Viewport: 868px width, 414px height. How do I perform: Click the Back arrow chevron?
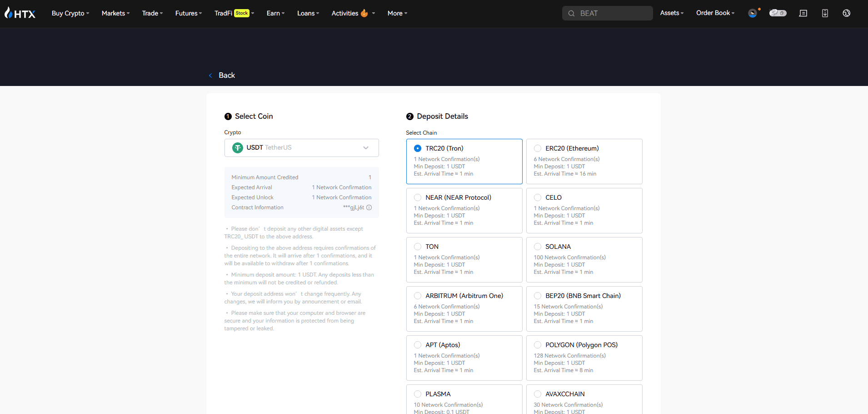click(210, 76)
